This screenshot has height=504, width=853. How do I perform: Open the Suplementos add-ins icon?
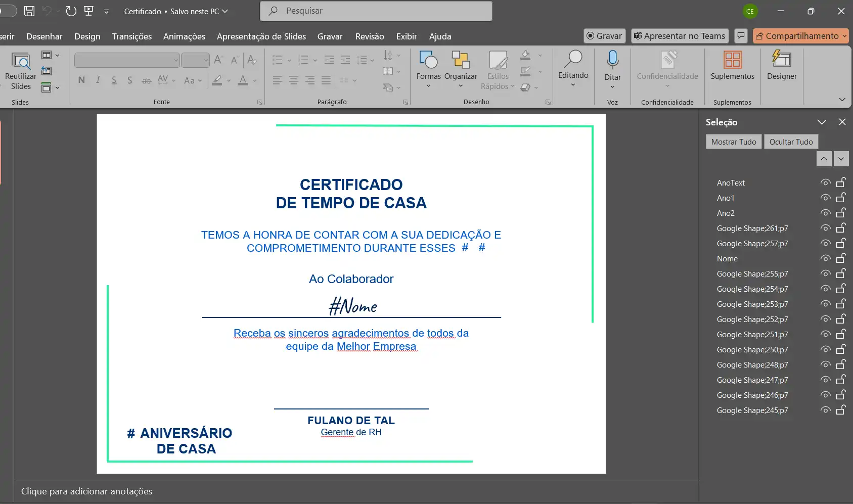coord(732,60)
